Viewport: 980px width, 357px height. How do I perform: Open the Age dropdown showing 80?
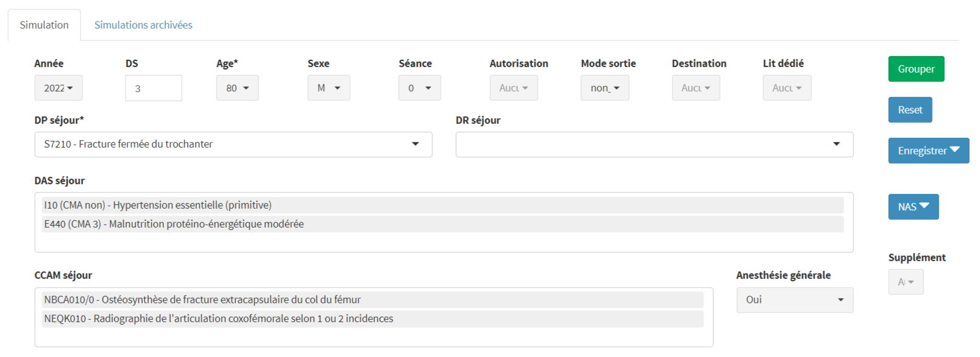tap(237, 88)
